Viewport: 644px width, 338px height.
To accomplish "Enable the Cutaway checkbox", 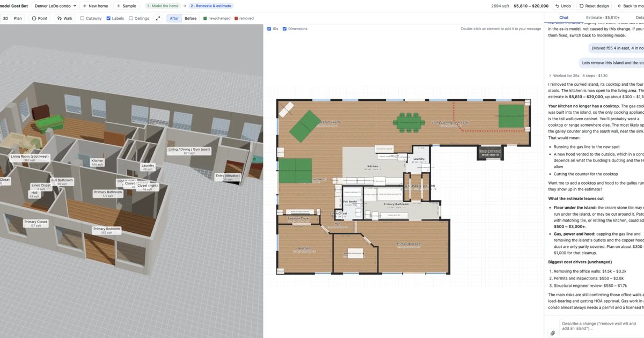I will 82,18.
